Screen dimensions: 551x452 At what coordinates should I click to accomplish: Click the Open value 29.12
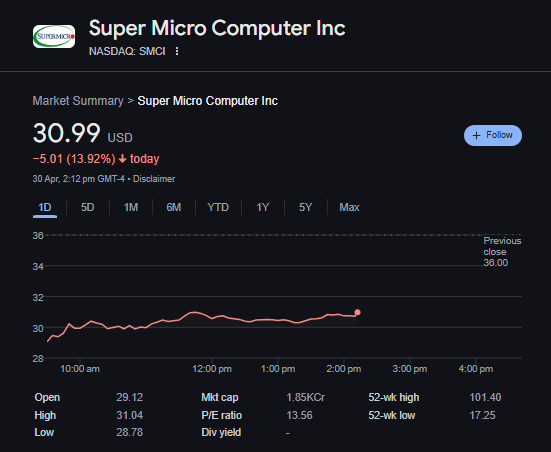tap(130, 398)
